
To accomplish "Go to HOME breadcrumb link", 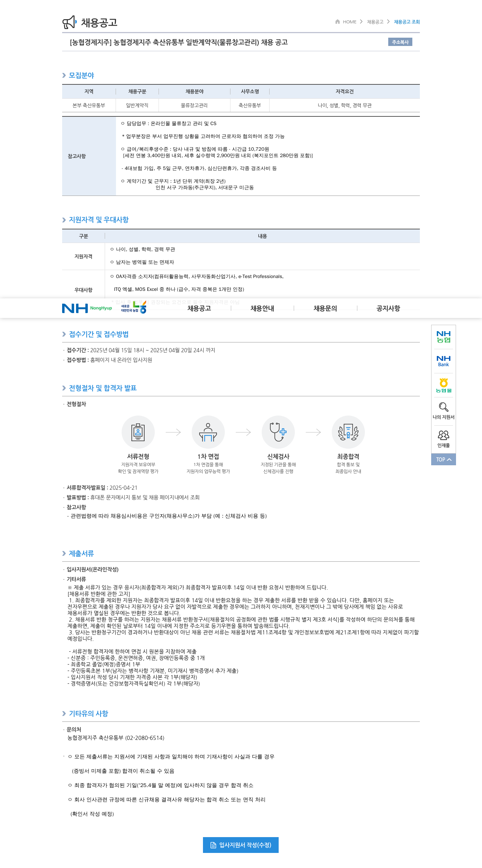I will click(x=349, y=22).
